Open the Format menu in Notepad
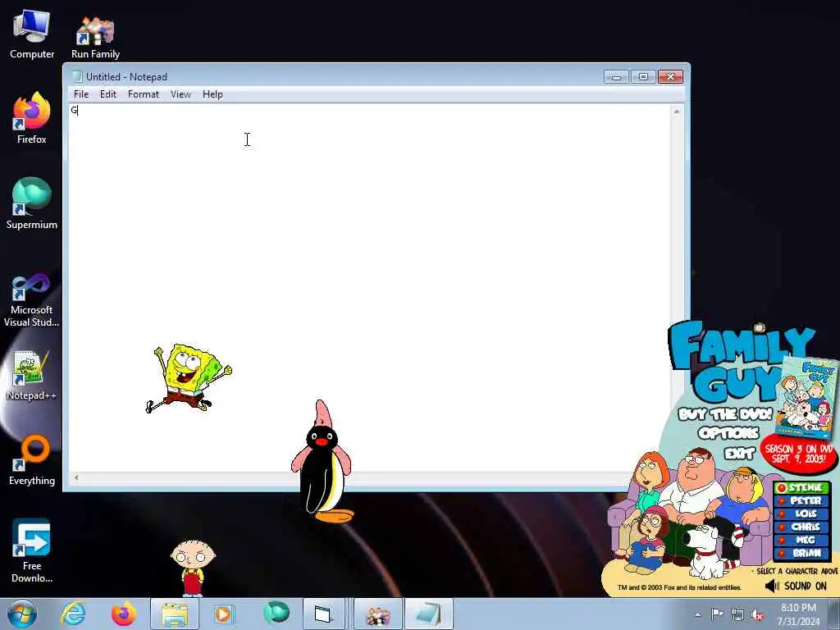The width and height of the screenshot is (840, 630). (x=144, y=94)
